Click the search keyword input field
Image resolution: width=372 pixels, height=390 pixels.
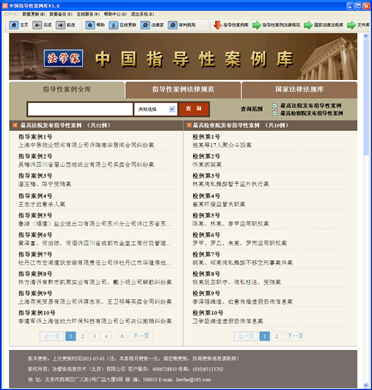(80, 109)
